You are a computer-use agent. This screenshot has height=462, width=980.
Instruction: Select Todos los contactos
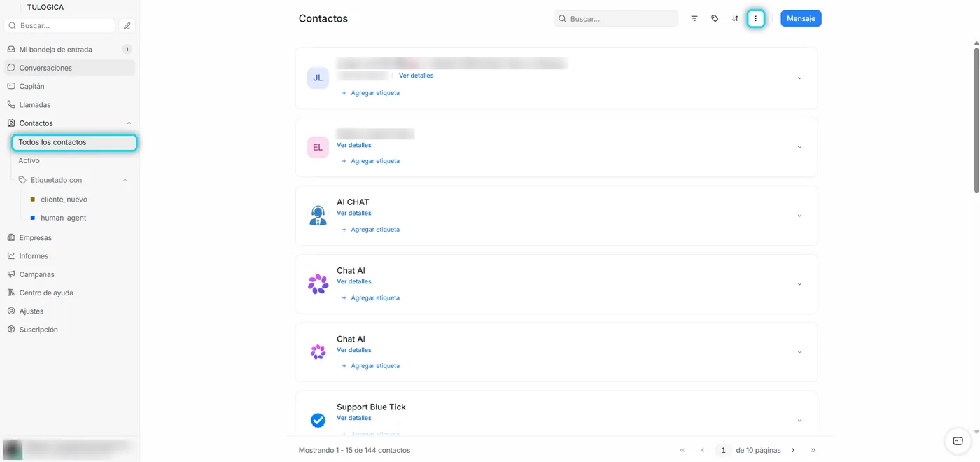pos(74,142)
